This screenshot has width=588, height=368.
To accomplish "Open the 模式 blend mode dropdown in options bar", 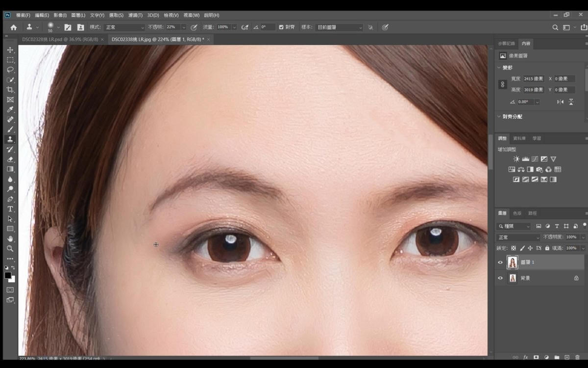I will tap(124, 27).
